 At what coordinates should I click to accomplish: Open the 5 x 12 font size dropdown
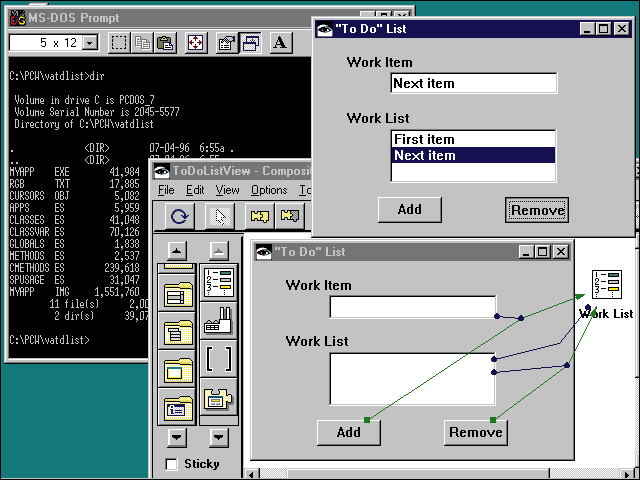(x=91, y=43)
